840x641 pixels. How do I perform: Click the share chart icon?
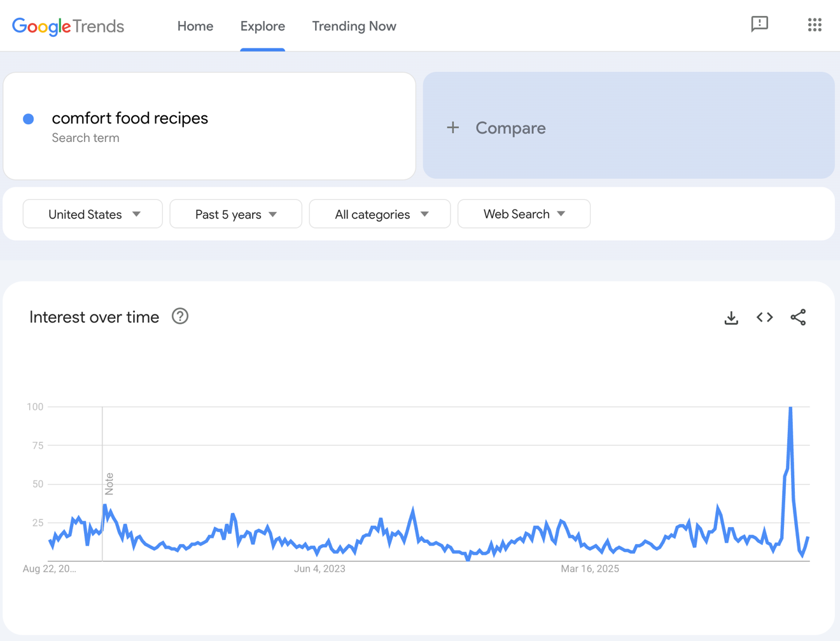(798, 317)
